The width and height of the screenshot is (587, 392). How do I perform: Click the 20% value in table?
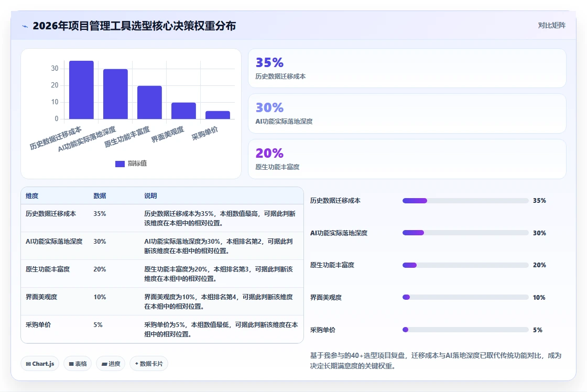[x=100, y=269]
